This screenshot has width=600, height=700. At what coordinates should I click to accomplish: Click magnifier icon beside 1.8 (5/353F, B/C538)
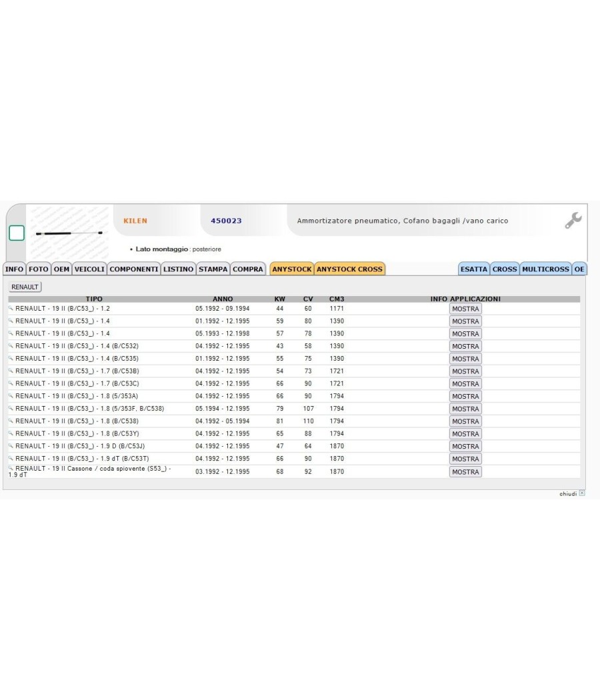(11, 408)
